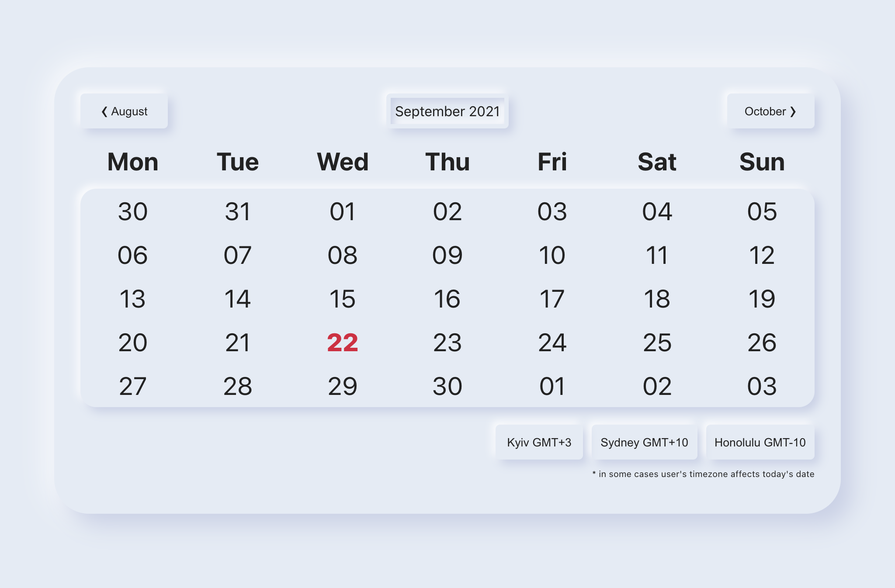Click date 26 under Sunday
The width and height of the screenshot is (895, 588).
(x=762, y=342)
